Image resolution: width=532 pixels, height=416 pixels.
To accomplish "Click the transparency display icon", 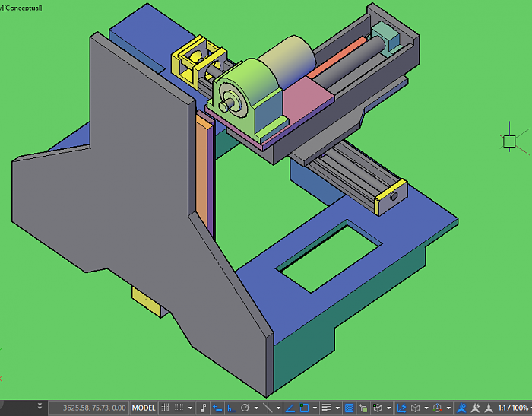I will [350, 408].
